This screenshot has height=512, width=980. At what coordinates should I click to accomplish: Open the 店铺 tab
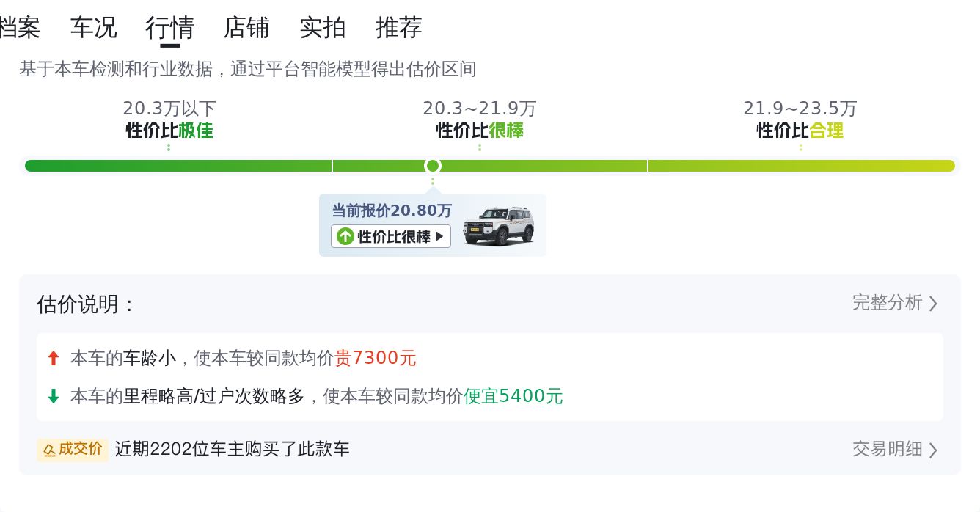(x=246, y=28)
